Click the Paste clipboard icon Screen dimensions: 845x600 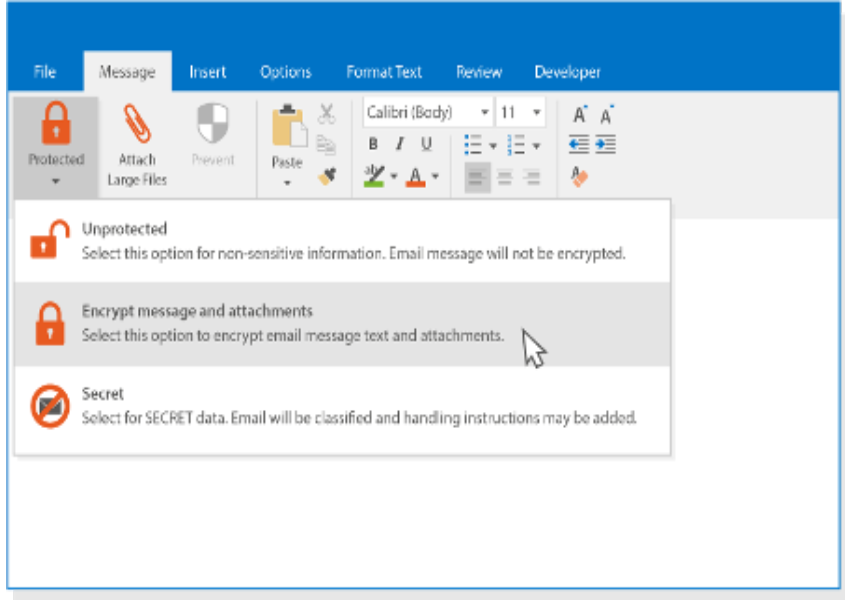(x=287, y=128)
